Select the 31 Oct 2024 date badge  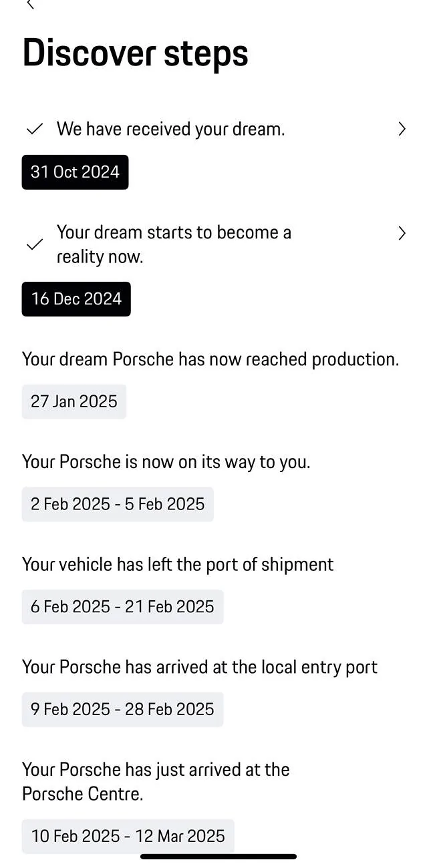coord(75,172)
